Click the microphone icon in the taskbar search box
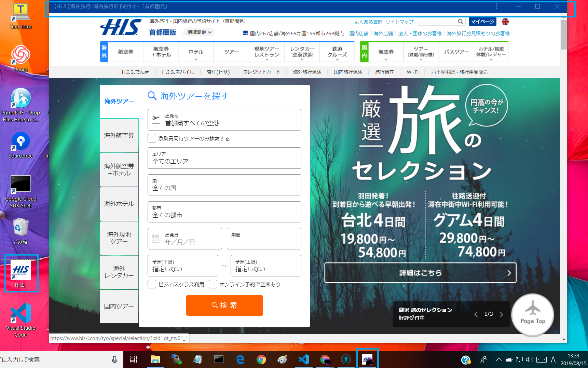Image resolution: width=588 pixels, height=368 pixels. point(114,359)
